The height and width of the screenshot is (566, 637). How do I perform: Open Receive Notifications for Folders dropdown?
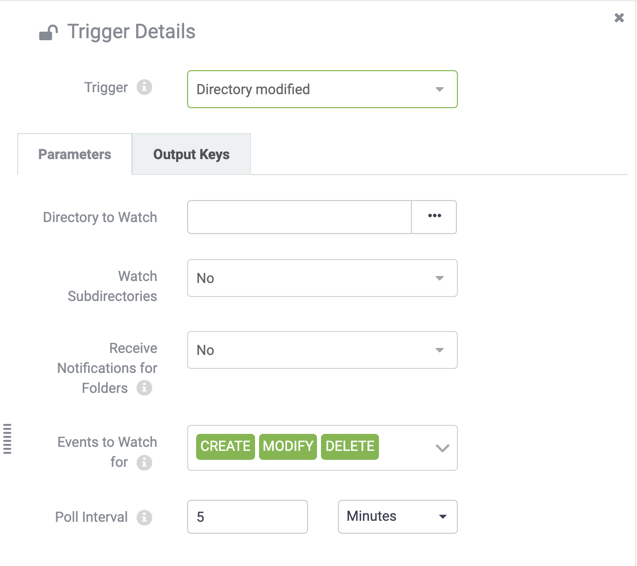point(322,350)
